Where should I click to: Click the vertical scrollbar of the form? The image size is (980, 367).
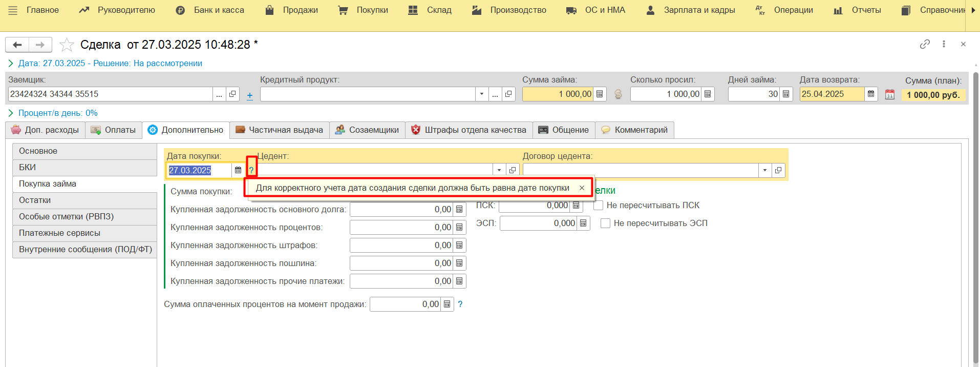pyautogui.click(x=975, y=218)
